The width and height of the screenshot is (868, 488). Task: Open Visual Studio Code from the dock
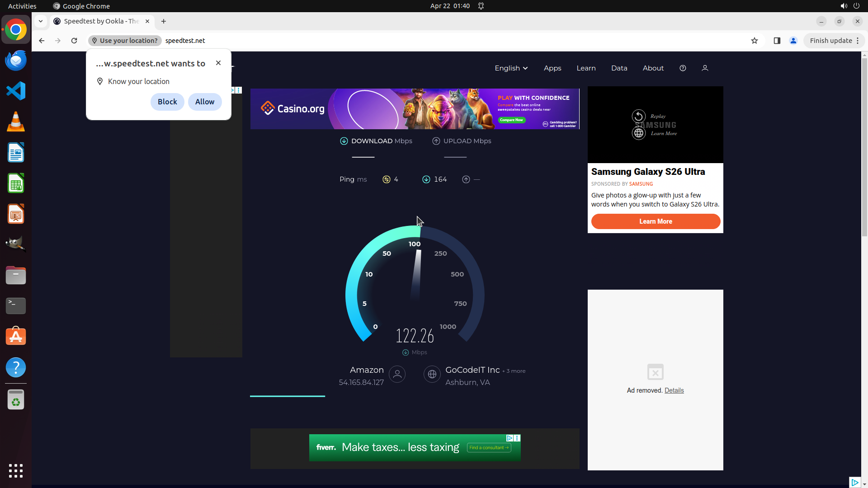16,91
